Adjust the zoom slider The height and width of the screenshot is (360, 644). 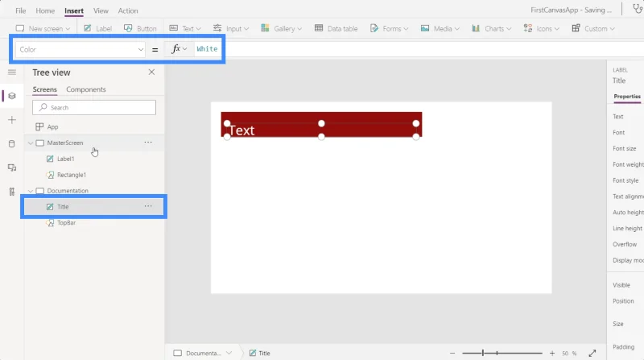502,353
